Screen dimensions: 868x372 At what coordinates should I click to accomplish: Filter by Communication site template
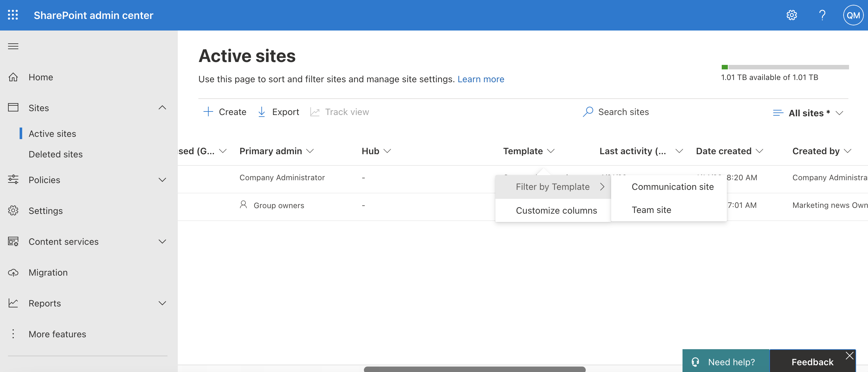click(x=669, y=187)
